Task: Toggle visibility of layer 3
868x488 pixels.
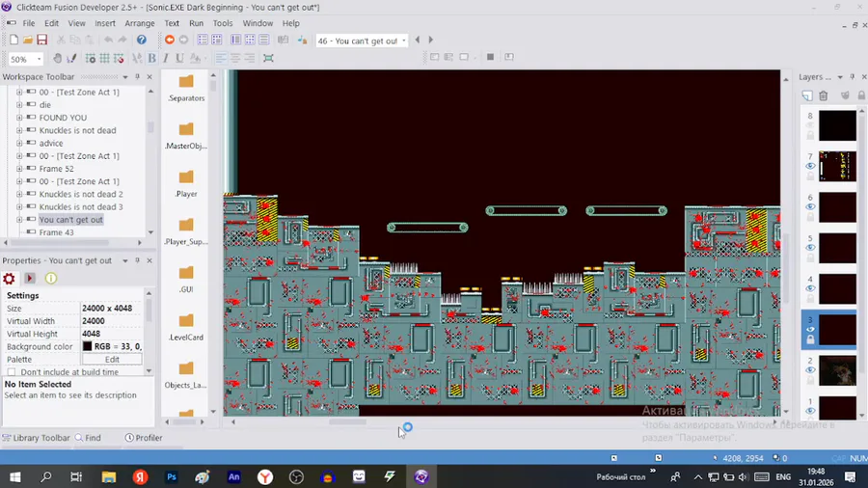Action: pos(810,330)
